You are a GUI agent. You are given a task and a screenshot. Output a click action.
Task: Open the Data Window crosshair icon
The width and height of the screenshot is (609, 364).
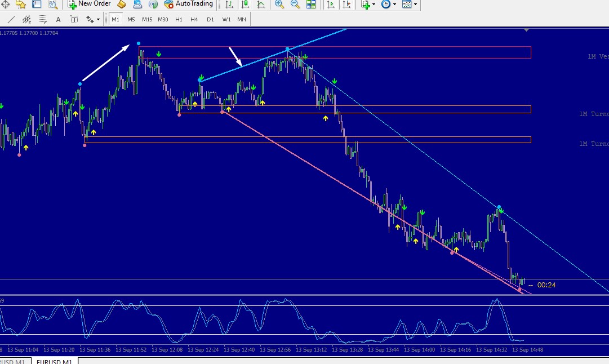coord(5,5)
